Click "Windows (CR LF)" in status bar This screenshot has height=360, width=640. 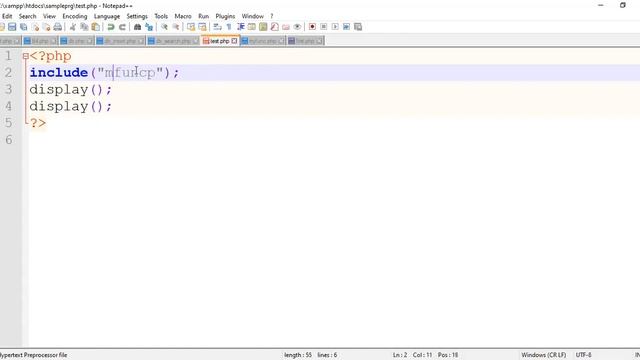pos(544,355)
